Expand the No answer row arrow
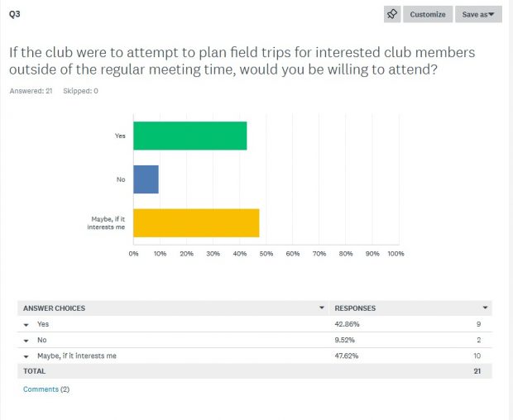Screen dimensions: 513x420 pyautogui.click(x=26, y=340)
